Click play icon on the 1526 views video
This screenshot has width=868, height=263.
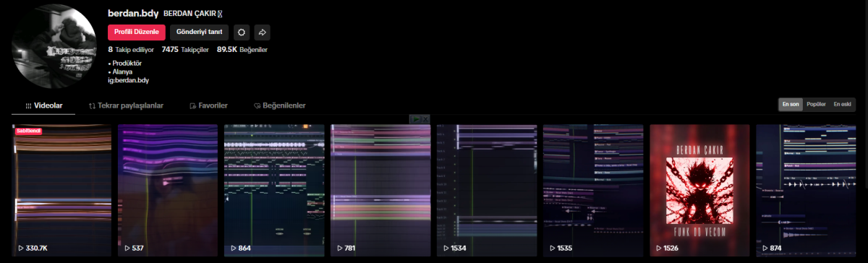click(658, 248)
